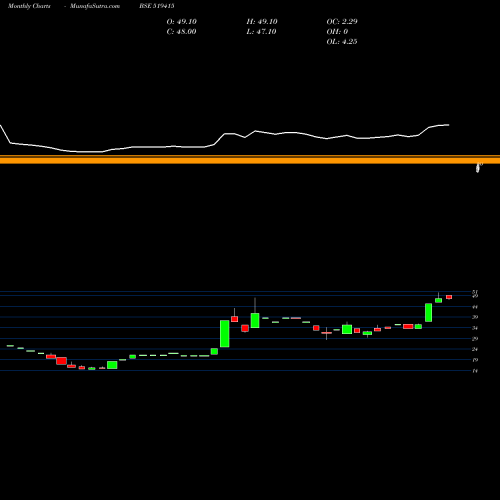Click the price axis label 24
This screenshot has height=500, width=500.
(x=475, y=349)
